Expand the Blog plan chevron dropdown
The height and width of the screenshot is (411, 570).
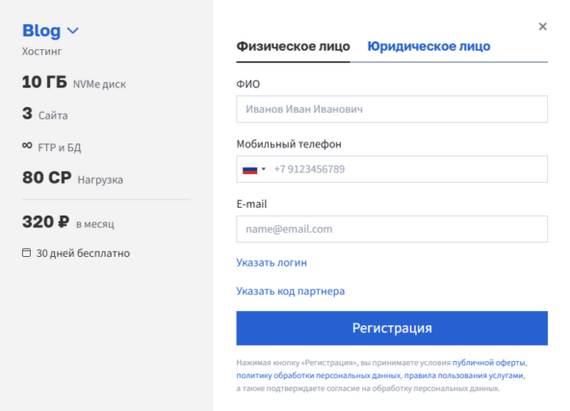click(x=73, y=31)
